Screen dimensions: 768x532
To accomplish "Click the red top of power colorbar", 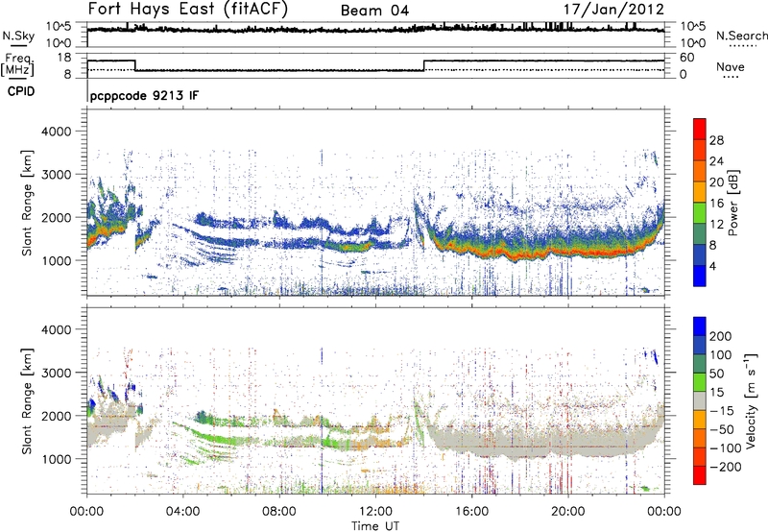I will [700, 129].
